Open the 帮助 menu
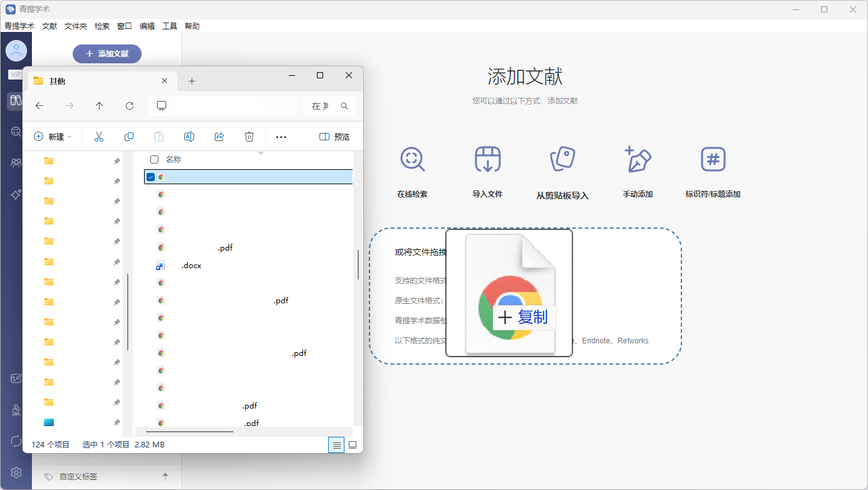The width and height of the screenshot is (868, 490). coord(192,26)
